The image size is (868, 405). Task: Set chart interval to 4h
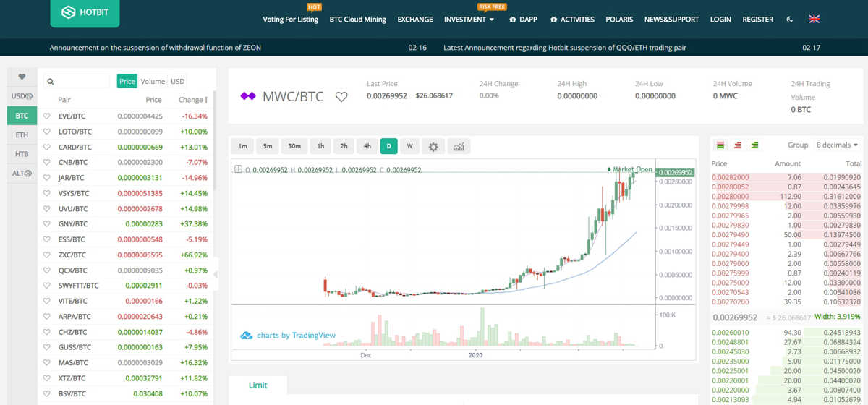[367, 146]
